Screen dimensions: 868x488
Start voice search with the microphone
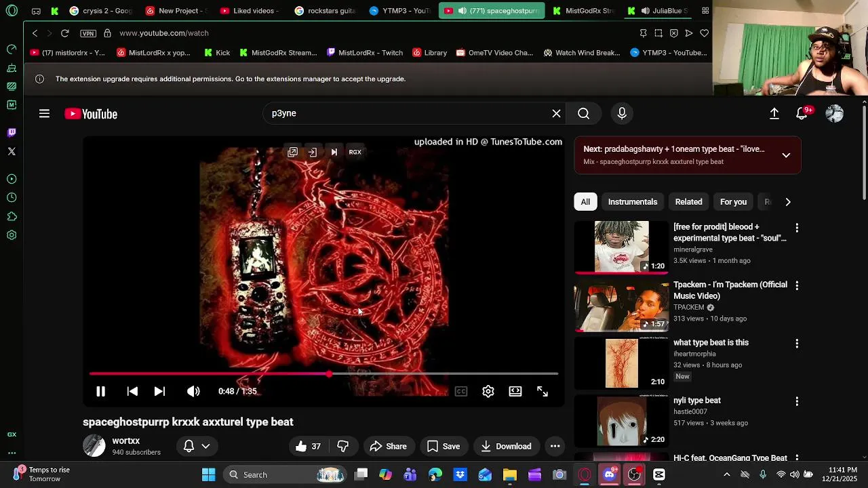tap(622, 113)
